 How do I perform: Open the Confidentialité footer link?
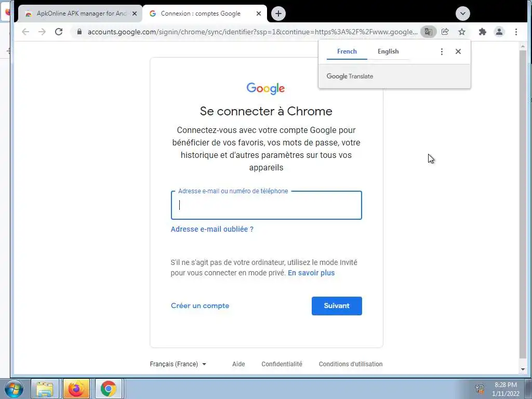tap(282, 364)
